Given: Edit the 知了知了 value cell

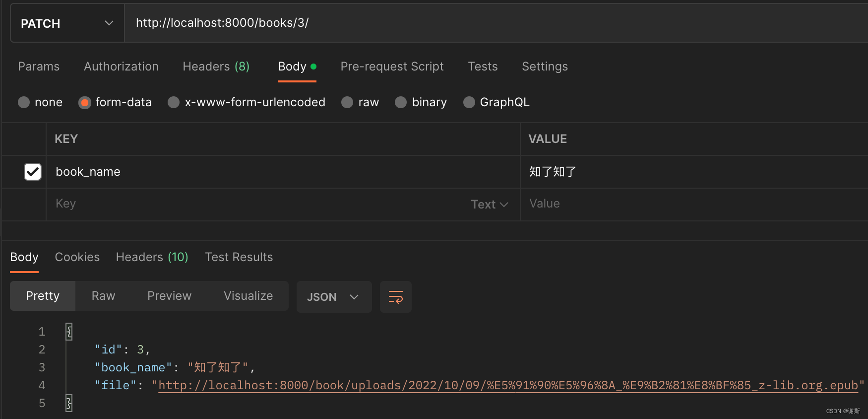Looking at the screenshot, I should 694,172.
